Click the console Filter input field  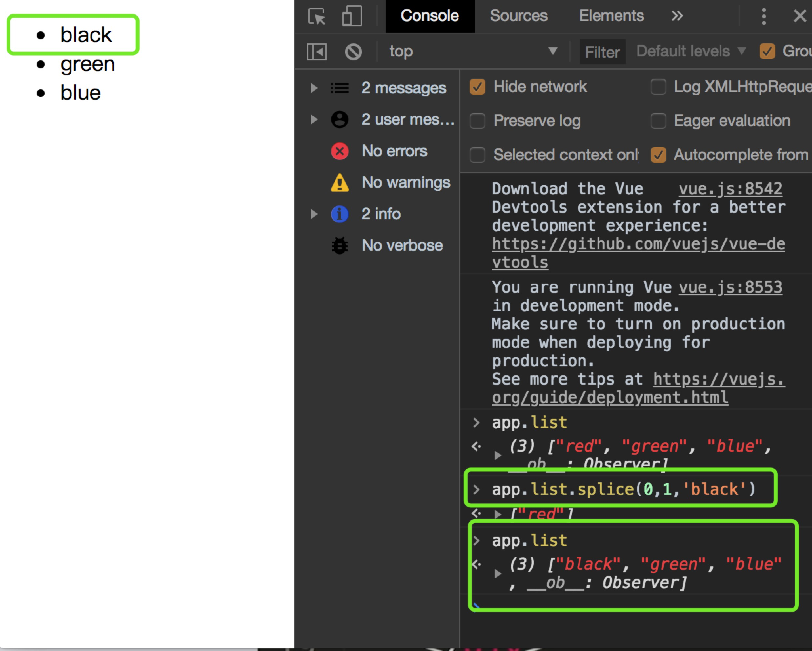[x=602, y=52]
